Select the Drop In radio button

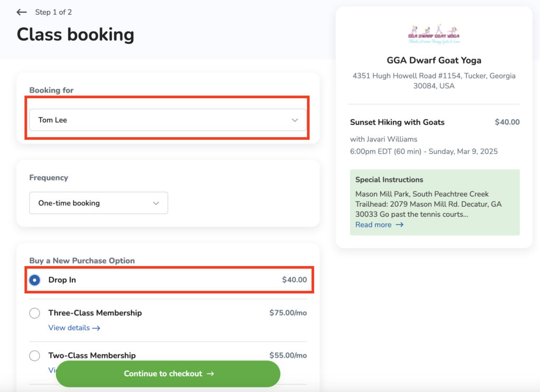click(34, 280)
